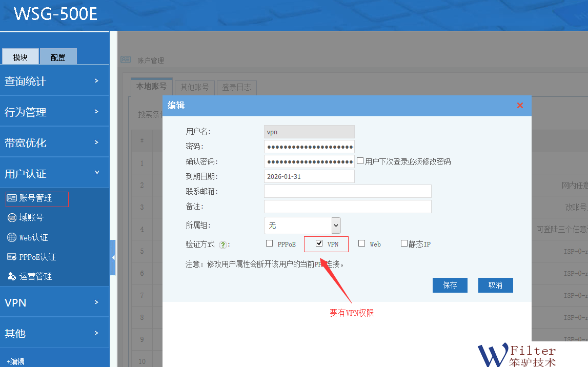
Task: Open the help tooltip beside 验证方式
Action: coord(224,244)
